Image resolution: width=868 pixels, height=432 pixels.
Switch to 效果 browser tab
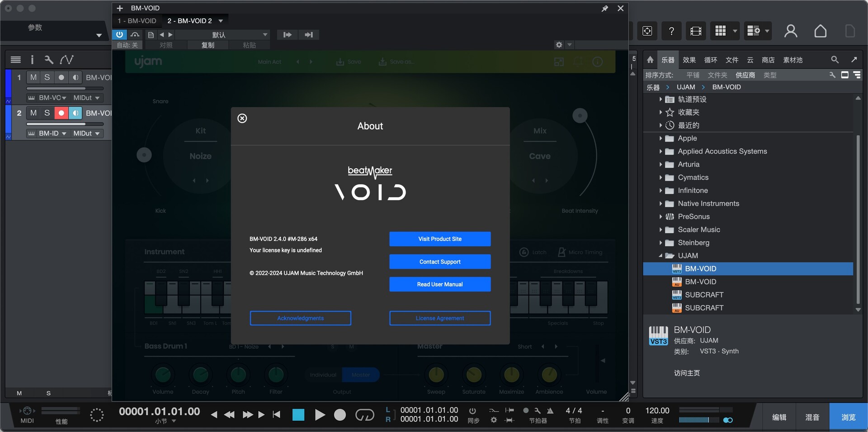tap(689, 60)
